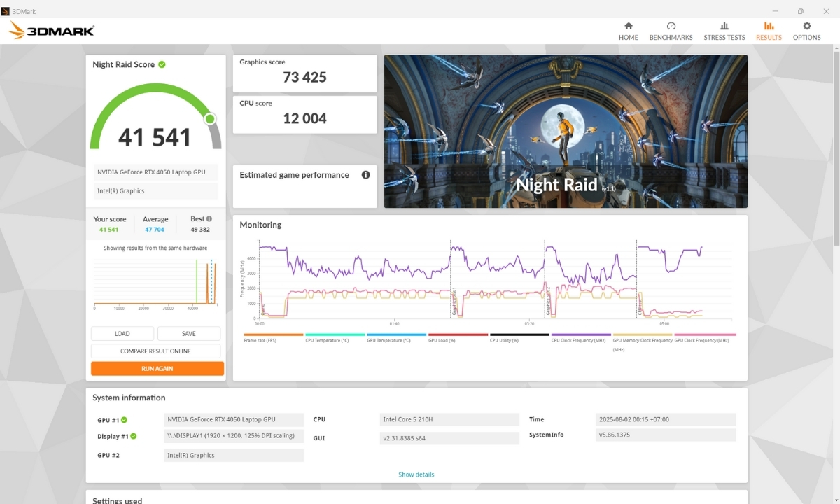Click the GPU #1 RTX 4050 field in System information
The image size is (840, 504).
tap(234, 420)
